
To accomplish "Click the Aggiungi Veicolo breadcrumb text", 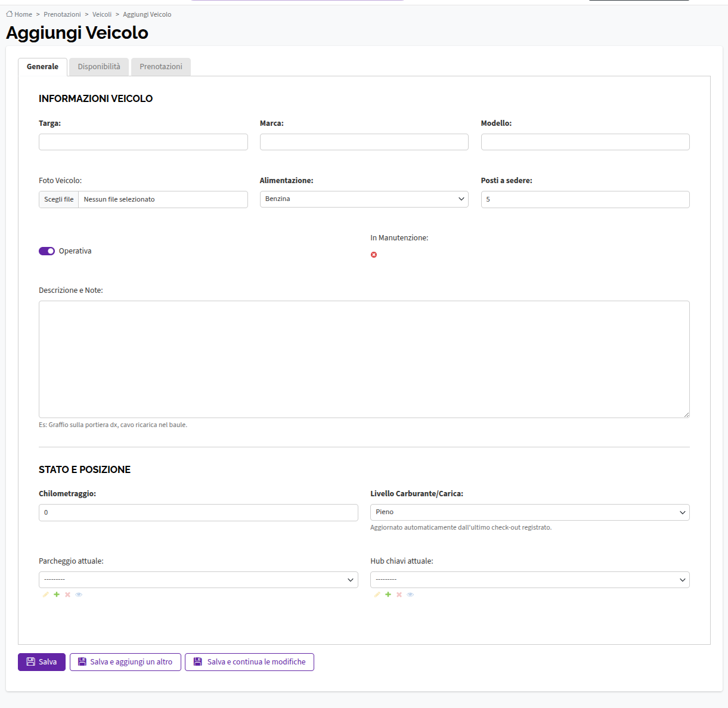I will [147, 14].
